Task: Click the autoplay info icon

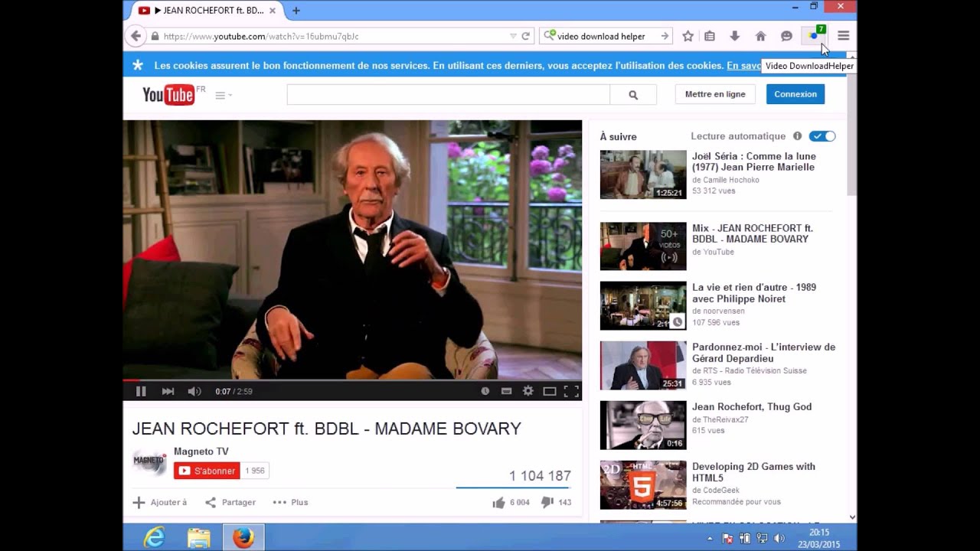Action: tap(797, 136)
